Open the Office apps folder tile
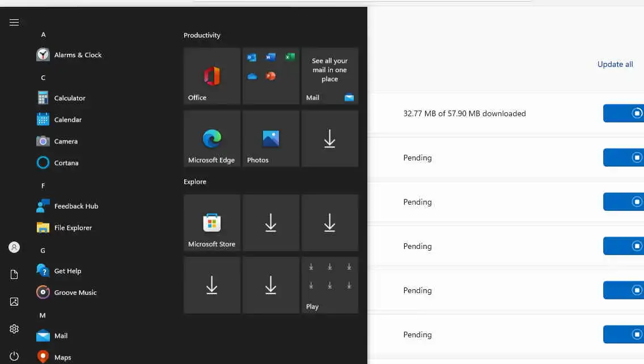 tap(270, 76)
